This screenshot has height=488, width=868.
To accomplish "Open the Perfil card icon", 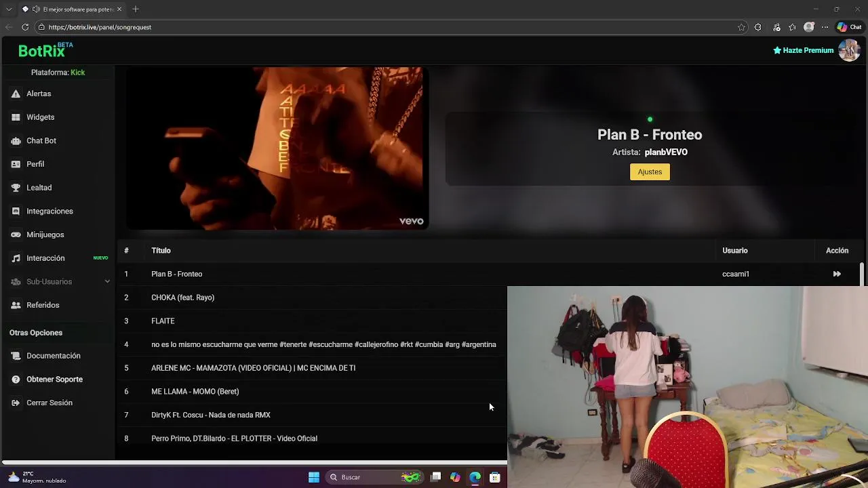I will tap(16, 164).
